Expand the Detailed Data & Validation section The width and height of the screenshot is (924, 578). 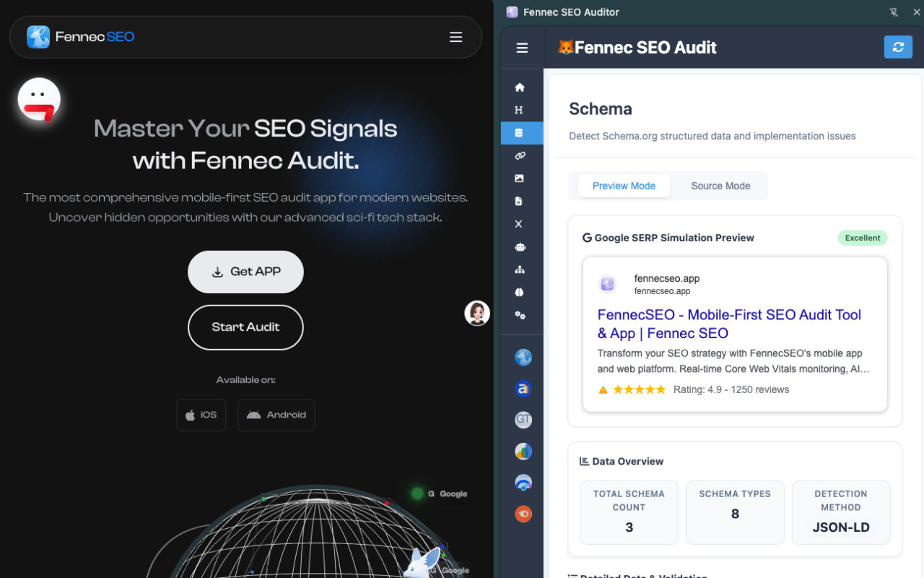(638, 576)
